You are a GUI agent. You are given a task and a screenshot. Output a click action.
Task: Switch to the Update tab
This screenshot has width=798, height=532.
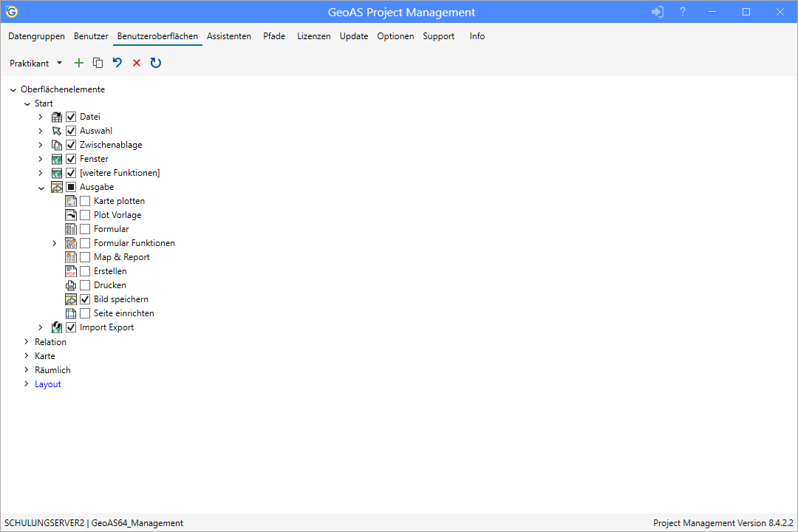(x=354, y=36)
